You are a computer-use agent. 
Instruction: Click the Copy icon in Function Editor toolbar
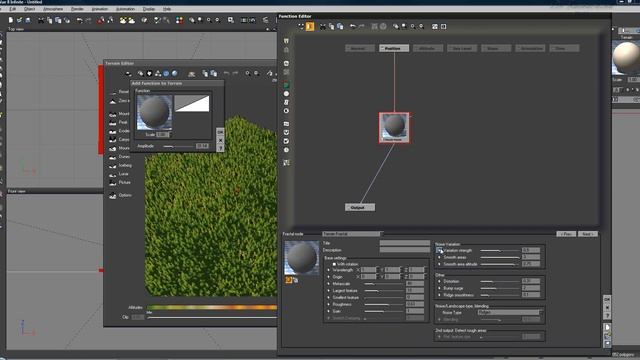point(331,27)
